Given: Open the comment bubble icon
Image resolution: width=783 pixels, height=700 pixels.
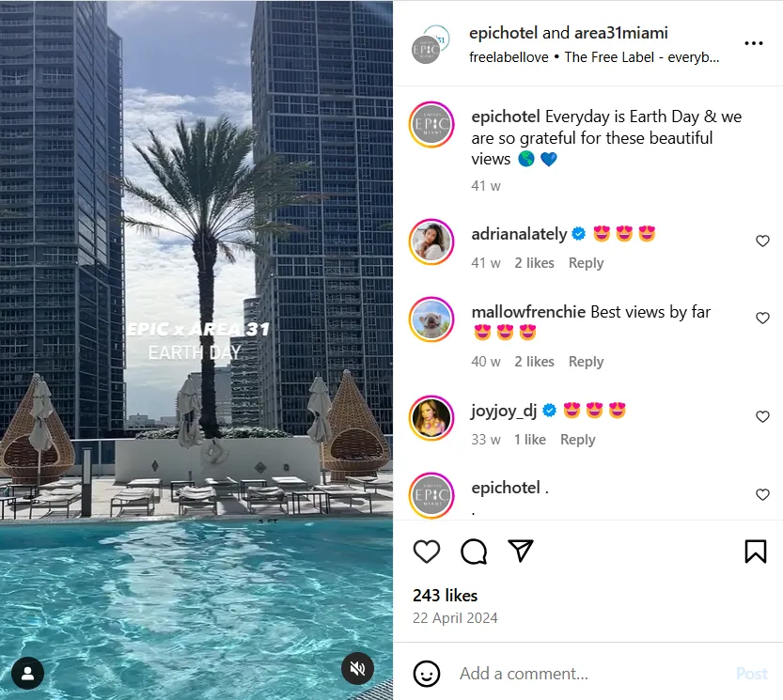Looking at the screenshot, I should pyautogui.click(x=474, y=552).
